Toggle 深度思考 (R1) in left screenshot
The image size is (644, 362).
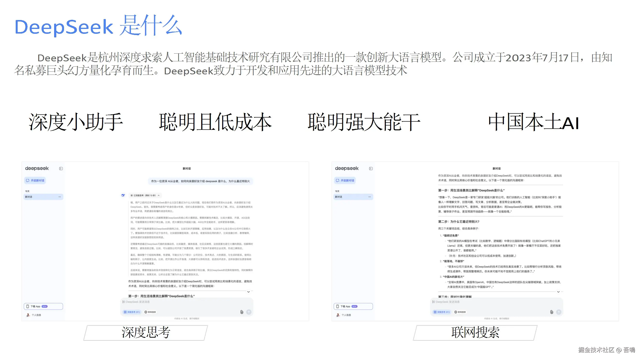pos(131,312)
